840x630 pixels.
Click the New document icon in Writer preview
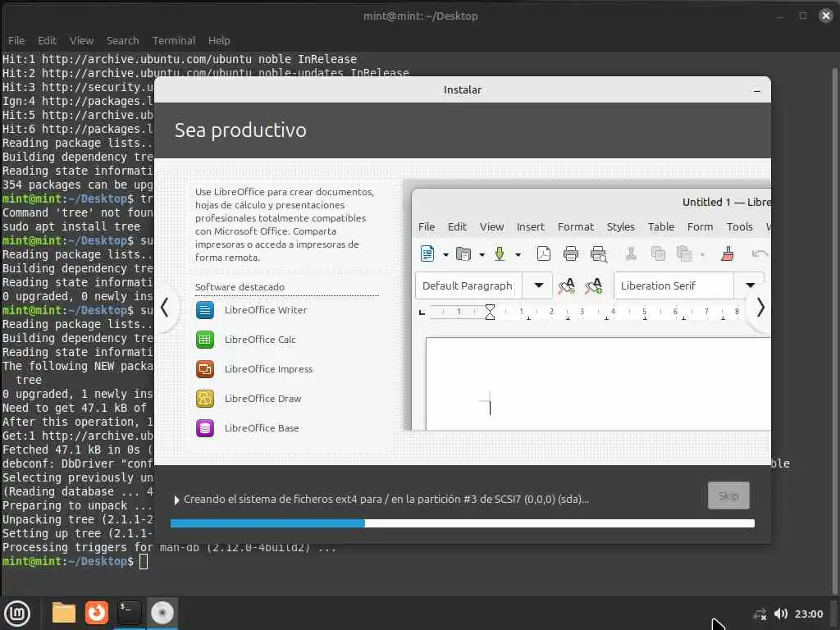(x=427, y=253)
